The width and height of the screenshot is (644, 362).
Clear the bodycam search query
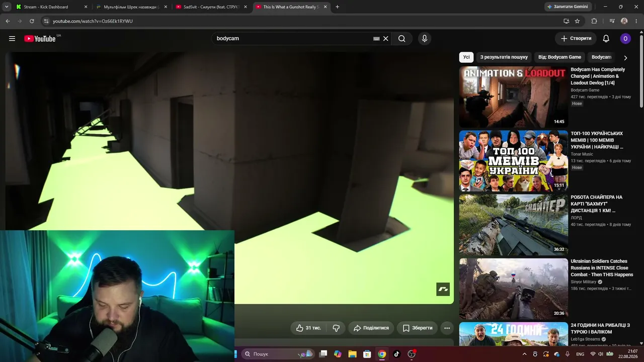[x=386, y=39]
